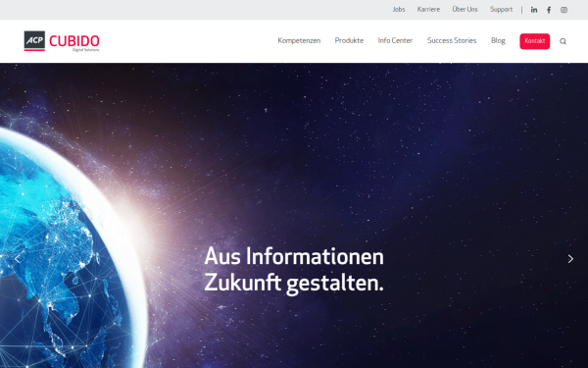Go to the ACP CUBIDO logo homepage
Screen dimensions: 588x368
62,41
